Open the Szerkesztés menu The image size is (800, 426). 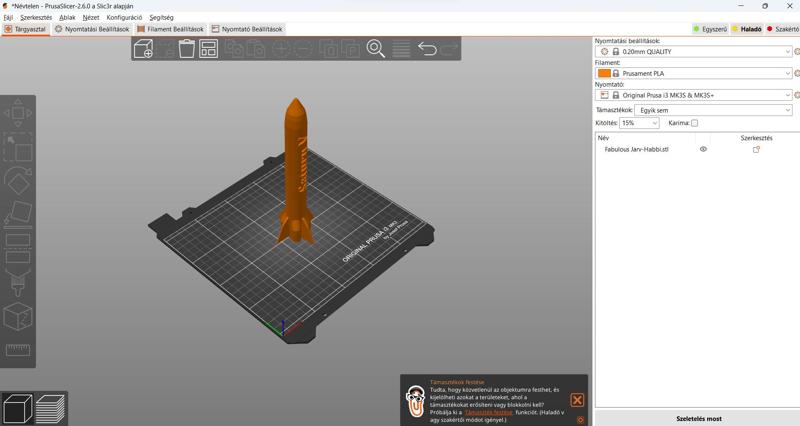tap(36, 17)
